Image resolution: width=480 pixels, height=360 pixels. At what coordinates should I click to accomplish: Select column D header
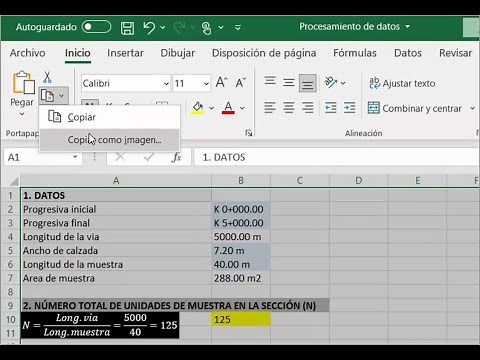click(x=359, y=181)
